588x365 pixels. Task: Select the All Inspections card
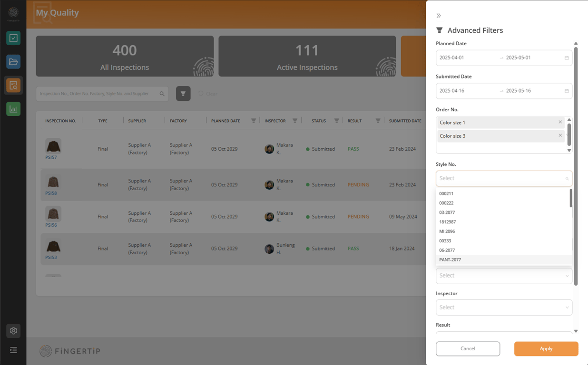click(125, 56)
